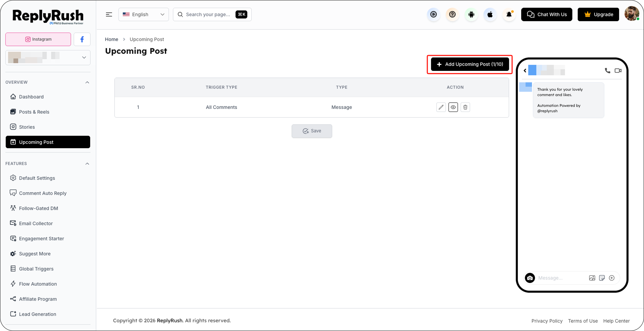The width and height of the screenshot is (644, 331).
Task: Go to Dashboard
Action: [x=48, y=97]
